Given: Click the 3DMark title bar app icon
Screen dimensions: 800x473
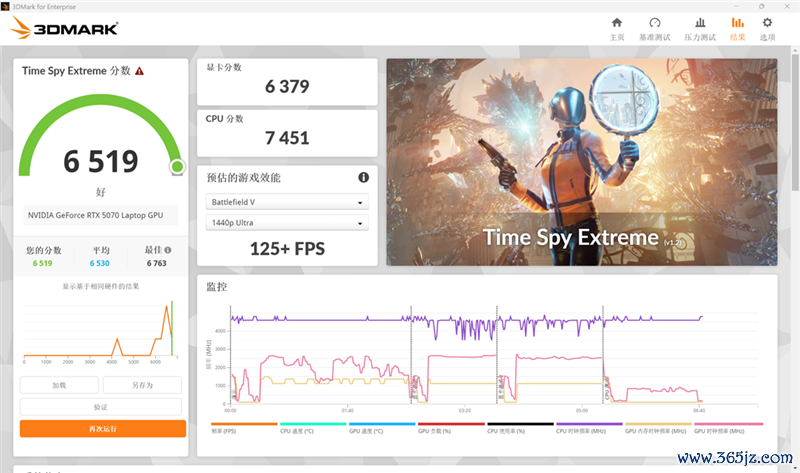Looking at the screenshot, I should pyautogui.click(x=5, y=7).
